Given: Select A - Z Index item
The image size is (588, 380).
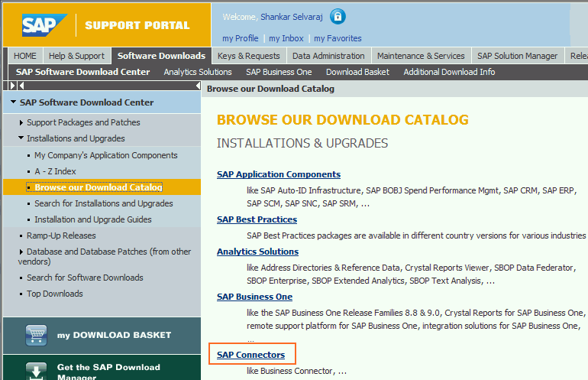Looking at the screenshot, I should click(x=56, y=171).
